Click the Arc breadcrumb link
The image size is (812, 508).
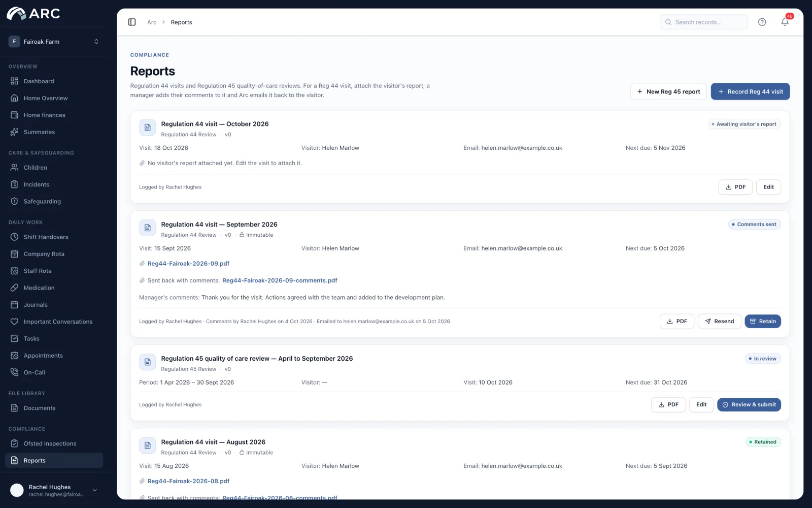(152, 22)
